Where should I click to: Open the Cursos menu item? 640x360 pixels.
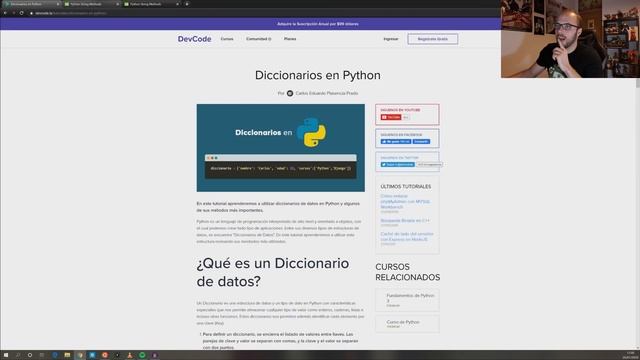[x=227, y=39]
